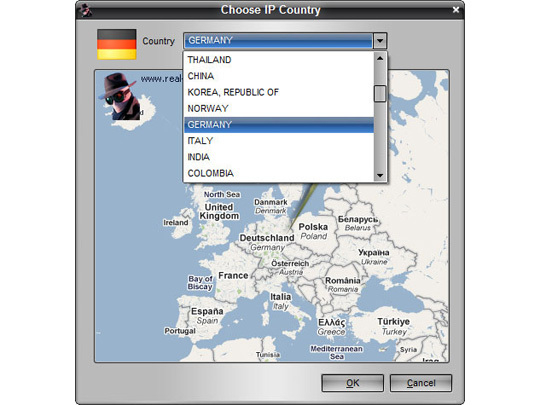The width and height of the screenshot is (540, 405).
Task: Click the Country field showing GERMANY
Action: coord(278,41)
